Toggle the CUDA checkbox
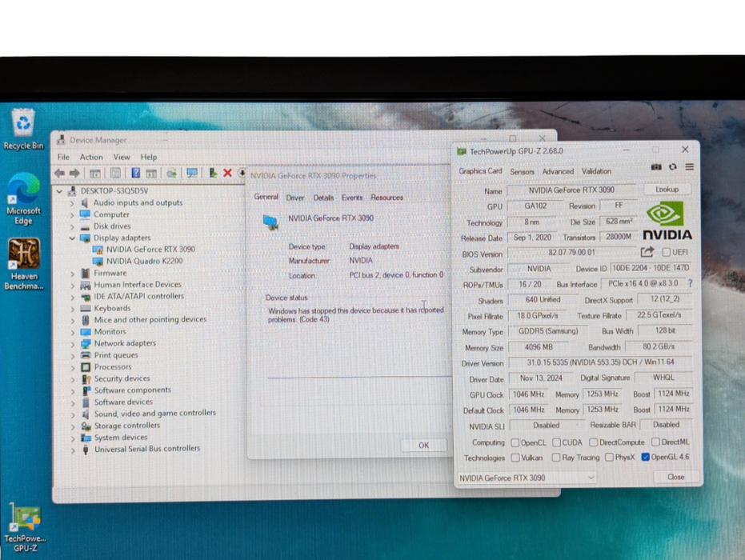This screenshot has width=745, height=560. click(x=556, y=442)
